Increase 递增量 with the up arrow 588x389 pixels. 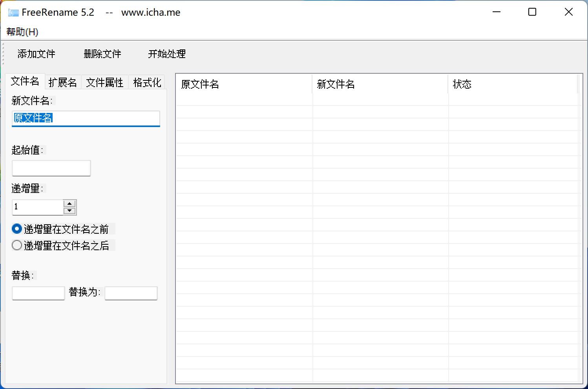69,204
